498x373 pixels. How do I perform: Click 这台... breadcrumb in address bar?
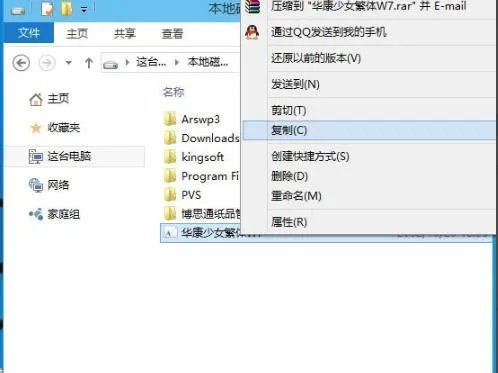[151, 62]
